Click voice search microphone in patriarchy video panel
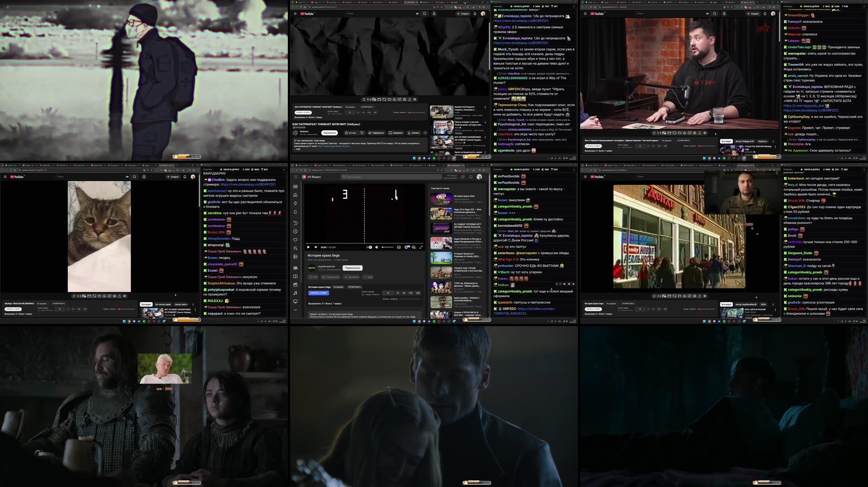This screenshot has height=487, width=868. (x=434, y=14)
